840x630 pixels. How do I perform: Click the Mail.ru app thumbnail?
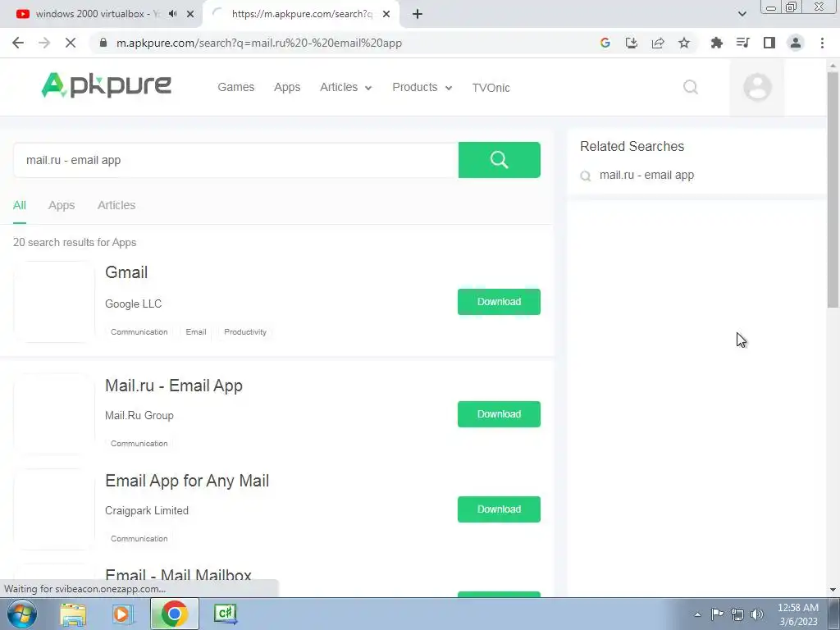point(54,414)
